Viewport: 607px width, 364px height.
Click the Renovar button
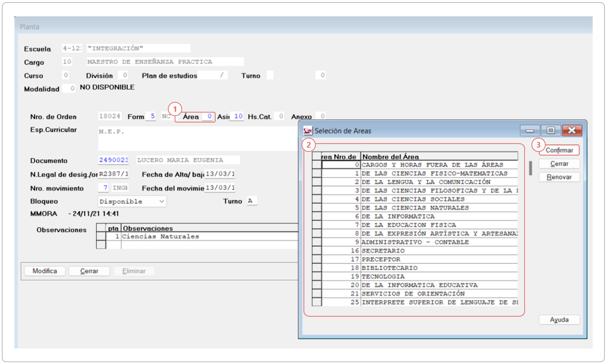(x=559, y=177)
